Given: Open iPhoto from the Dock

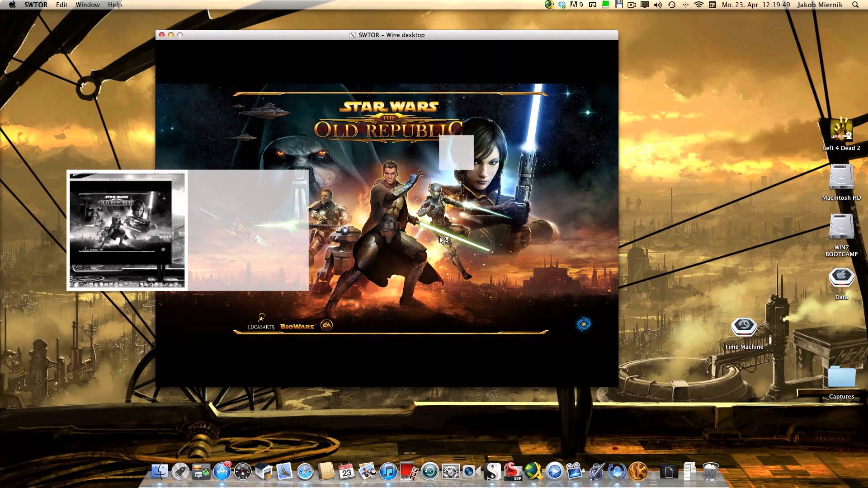Looking at the screenshot, I should pyautogui.click(x=368, y=472).
